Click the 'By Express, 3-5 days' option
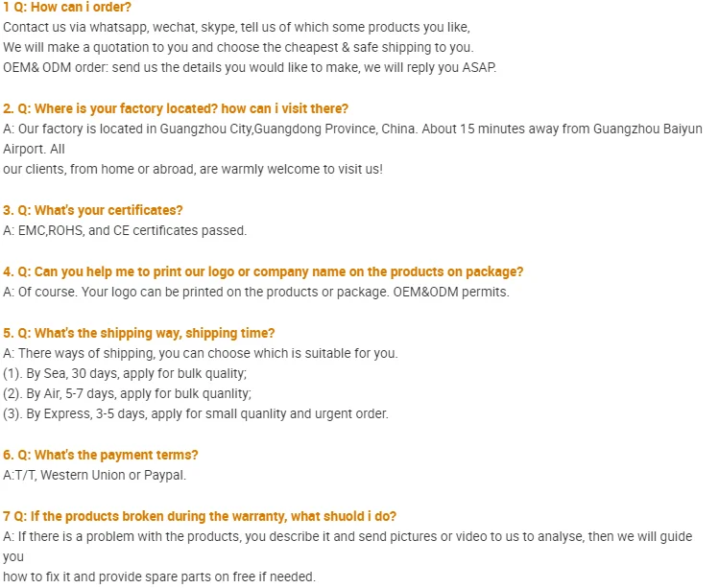The image size is (719, 588). [195, 413]
